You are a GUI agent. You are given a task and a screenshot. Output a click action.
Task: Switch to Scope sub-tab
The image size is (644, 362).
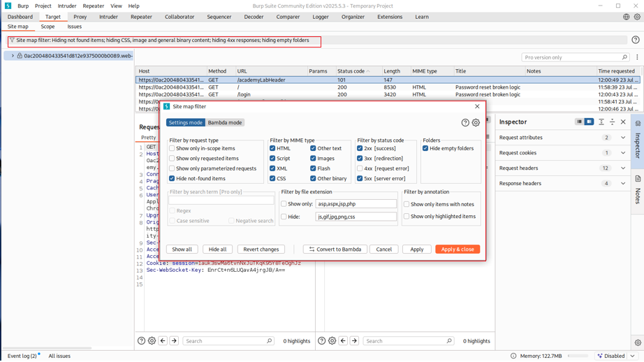pyautogui.click(x=47, y=27)
